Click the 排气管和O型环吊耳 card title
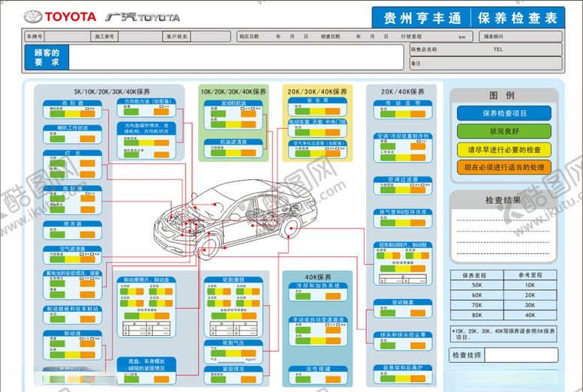The height and width of the screenshot is (392, 583). tap(403, 212)
